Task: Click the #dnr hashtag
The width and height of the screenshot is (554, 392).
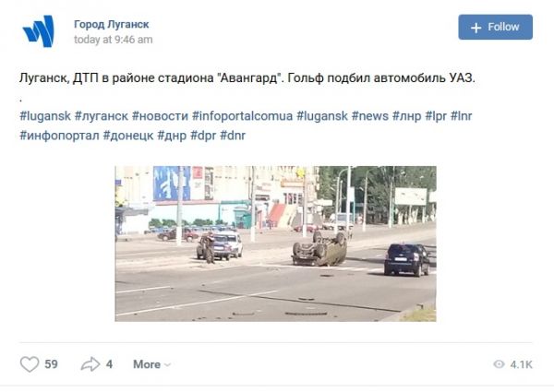Action: point(233,136)
